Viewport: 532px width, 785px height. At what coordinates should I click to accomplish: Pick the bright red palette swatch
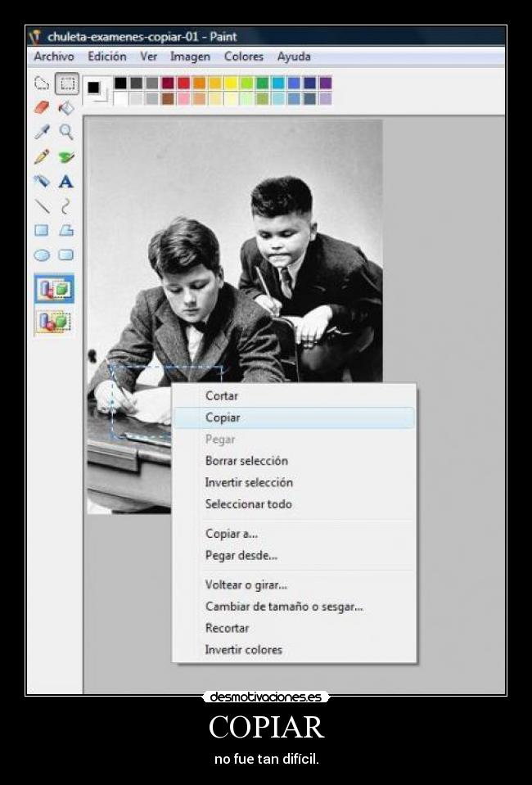coord(183,83)
